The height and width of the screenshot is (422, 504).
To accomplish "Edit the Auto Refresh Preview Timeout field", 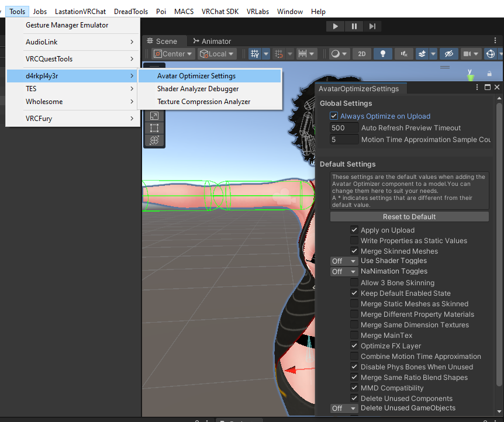I will pos(344,128).
